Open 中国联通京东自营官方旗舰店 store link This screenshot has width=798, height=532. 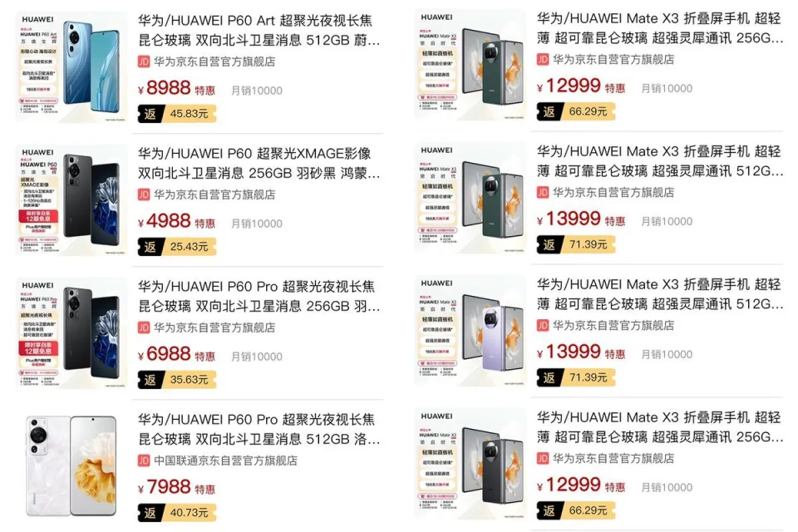[x=225, y=461]
